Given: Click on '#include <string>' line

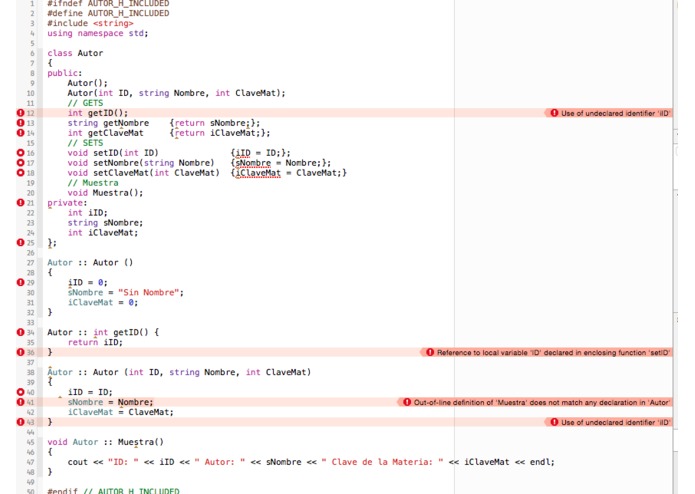Looking at the screenshot, I should (x=90, y=23).
